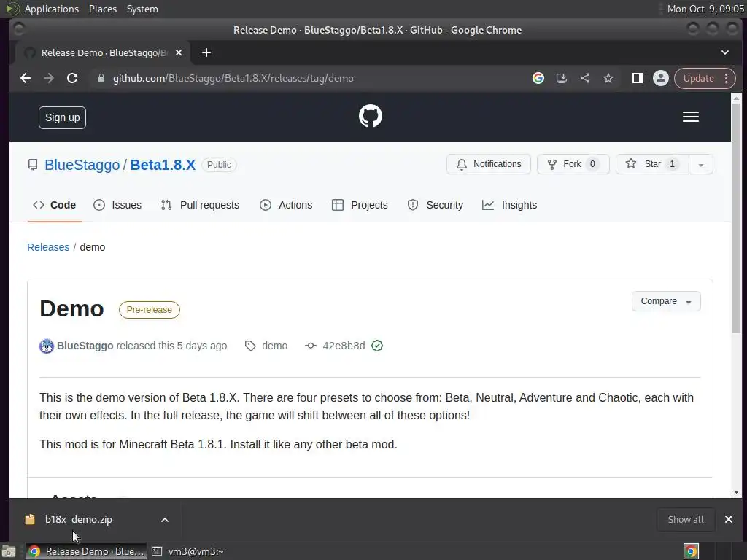Click the install app icon in address bar

point(562,78)
